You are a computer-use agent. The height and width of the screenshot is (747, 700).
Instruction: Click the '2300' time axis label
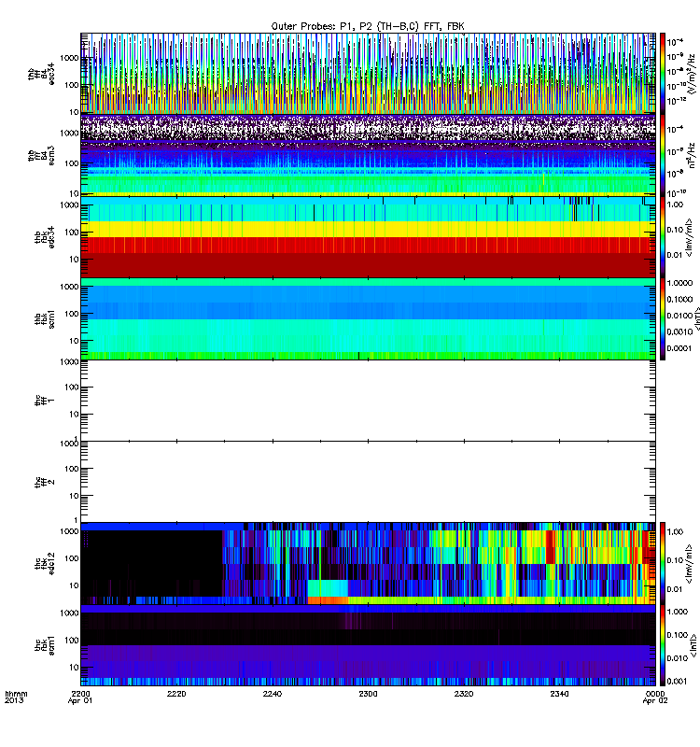coord(368,694)
